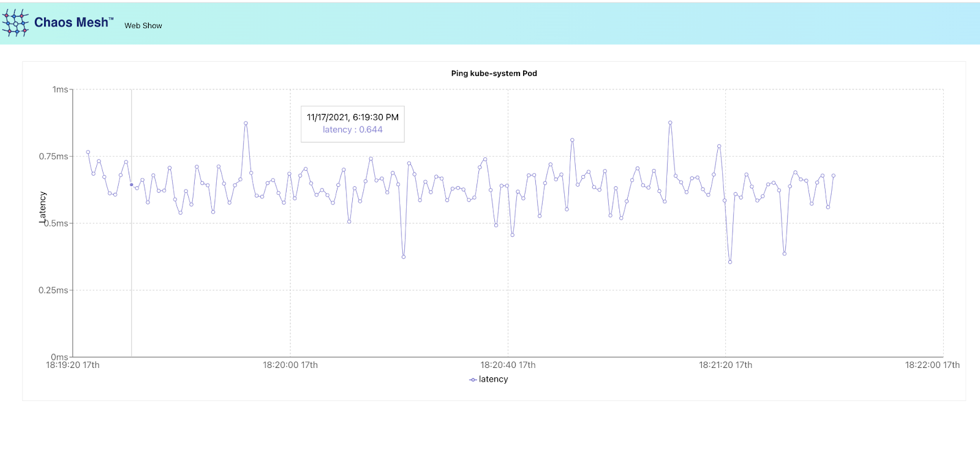Click the 18:20:00 17th x-axis label
Screen dimensions: 980x458
coord(290,365)
